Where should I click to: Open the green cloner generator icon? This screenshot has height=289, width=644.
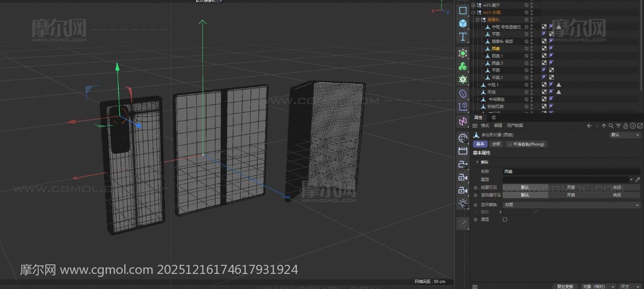pos(463,66)
